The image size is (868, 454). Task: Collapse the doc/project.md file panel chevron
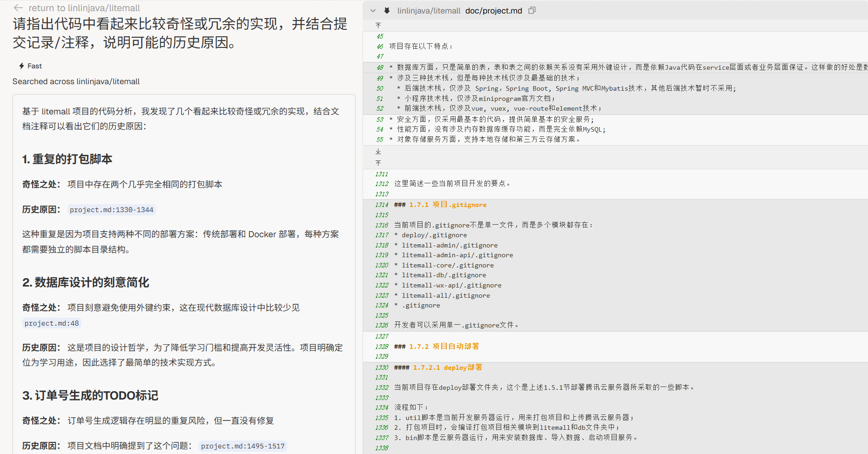tap(373, 11)
